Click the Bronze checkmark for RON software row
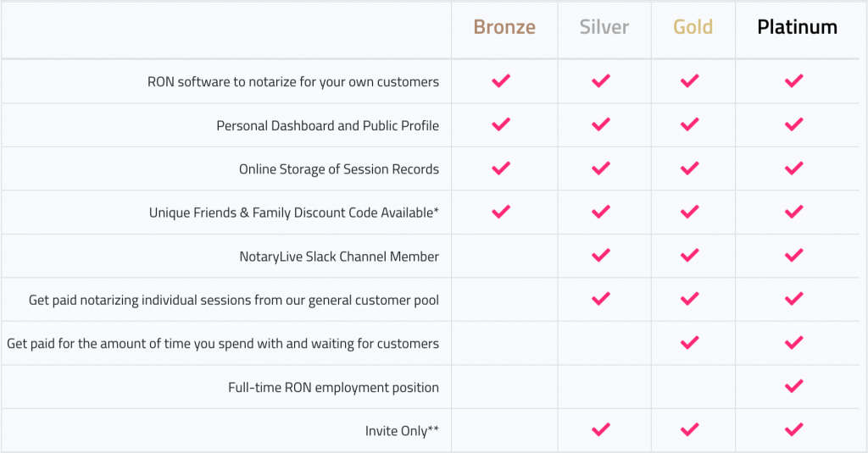This screenshot has height=453, width=868. coord(501,80)
